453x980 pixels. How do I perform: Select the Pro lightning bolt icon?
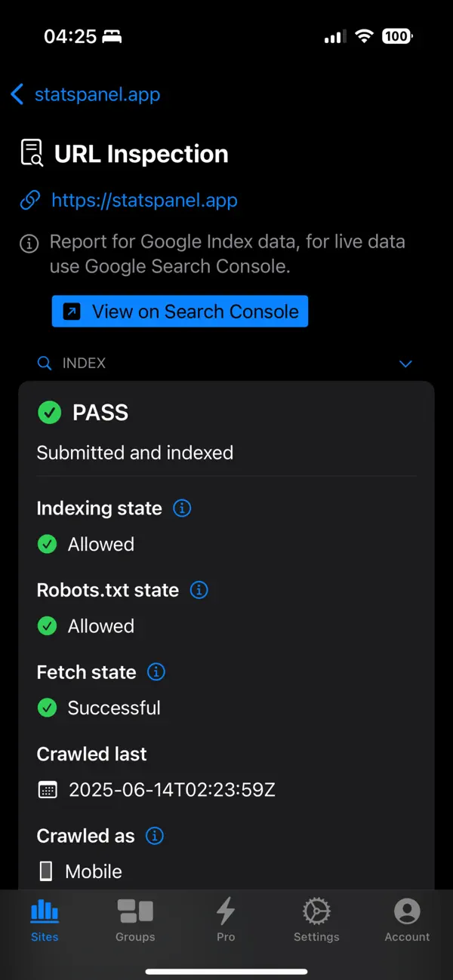225,912
